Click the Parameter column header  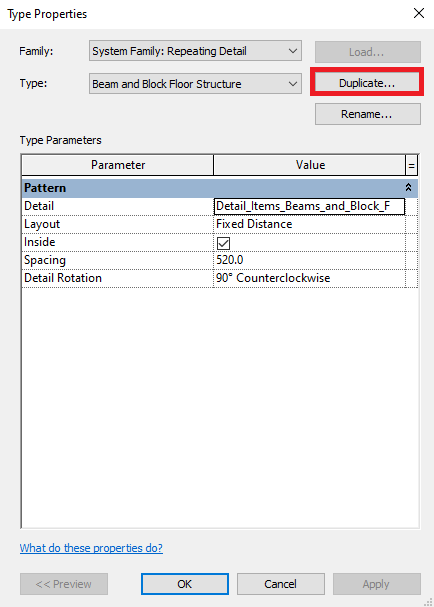[x=118, y=165]
